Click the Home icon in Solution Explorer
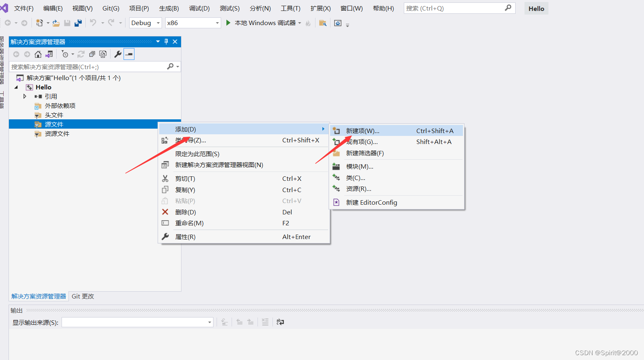Viewport: 644px width, 360px height. pos(38,54)
